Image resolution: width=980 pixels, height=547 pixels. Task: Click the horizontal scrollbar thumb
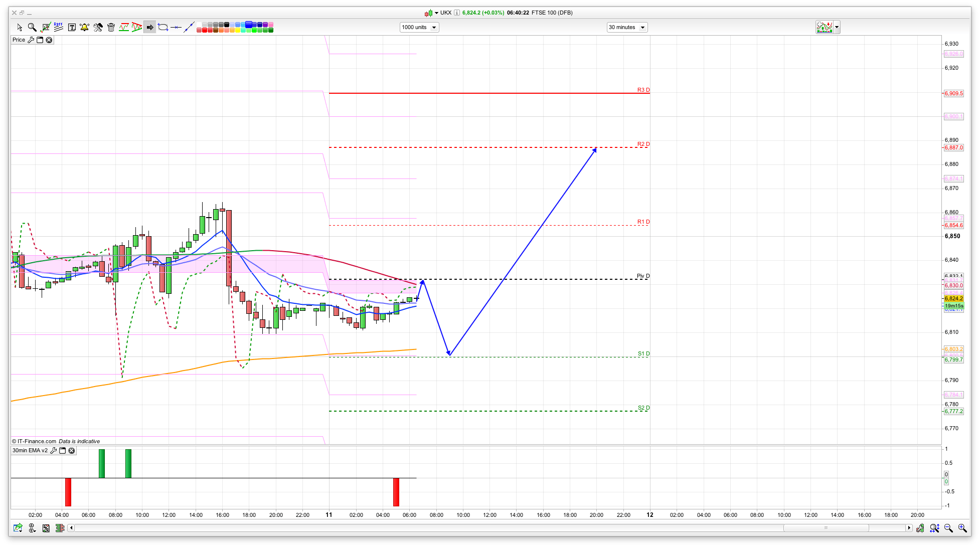point(826,528)
